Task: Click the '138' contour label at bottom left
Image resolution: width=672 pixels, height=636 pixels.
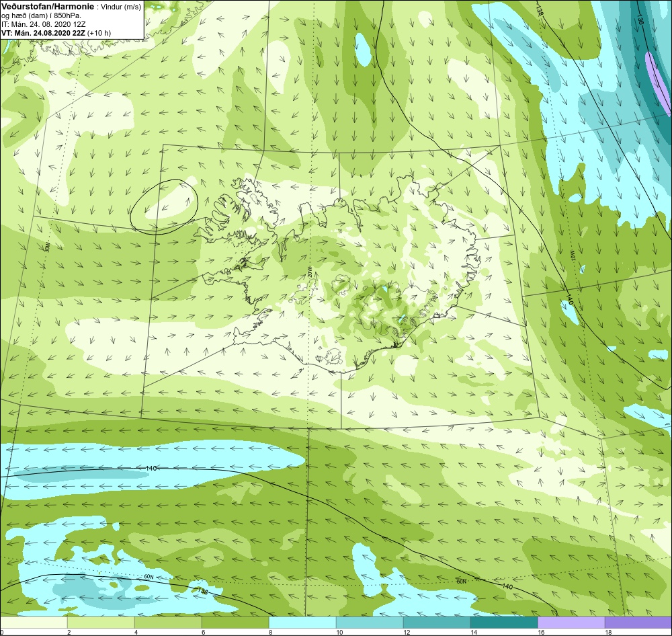Action: (x=202, y=591)
